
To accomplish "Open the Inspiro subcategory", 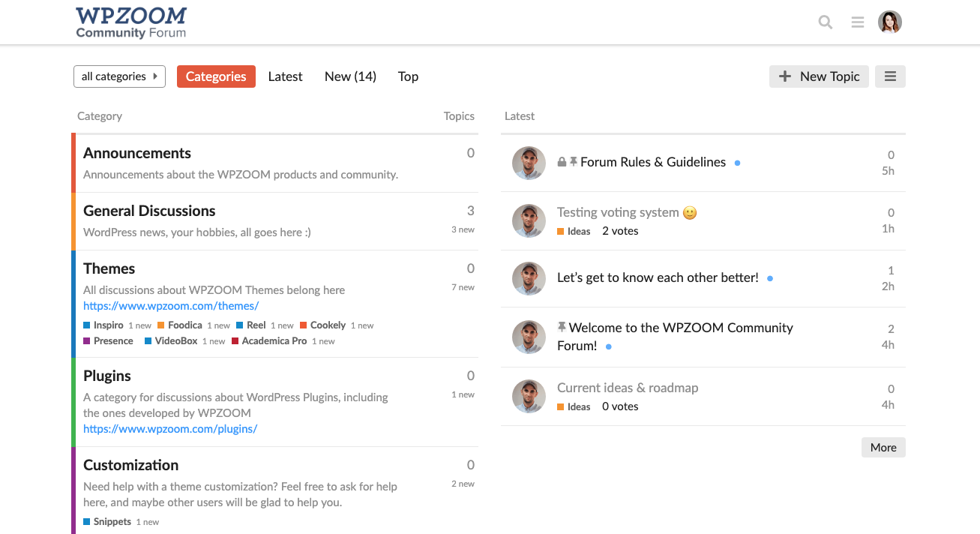I will (103, 325).
